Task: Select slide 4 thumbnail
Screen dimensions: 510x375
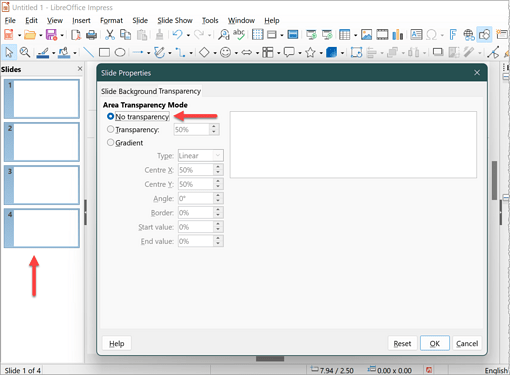Action: point(42,228)
